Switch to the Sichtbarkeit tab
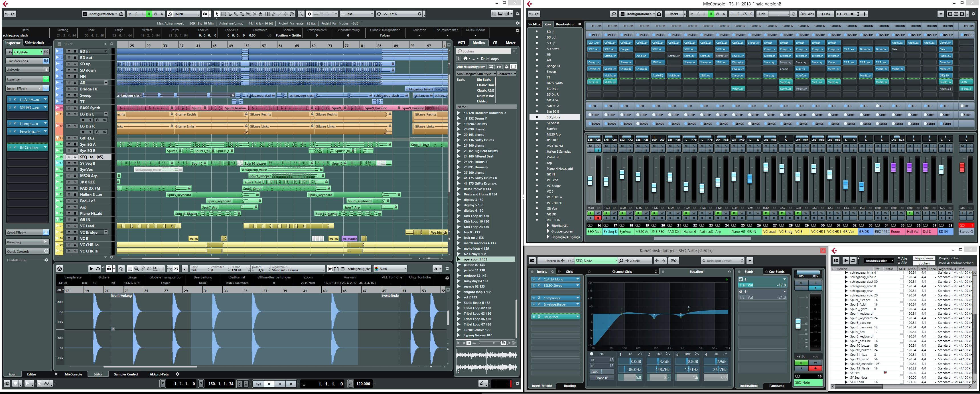This screenshot has height=394, width=980. point(34,43)
